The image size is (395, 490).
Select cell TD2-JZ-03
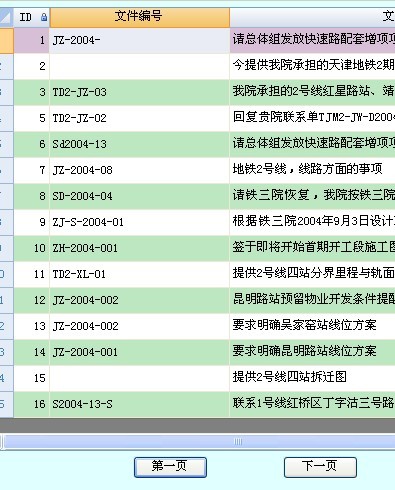(139, 92)
